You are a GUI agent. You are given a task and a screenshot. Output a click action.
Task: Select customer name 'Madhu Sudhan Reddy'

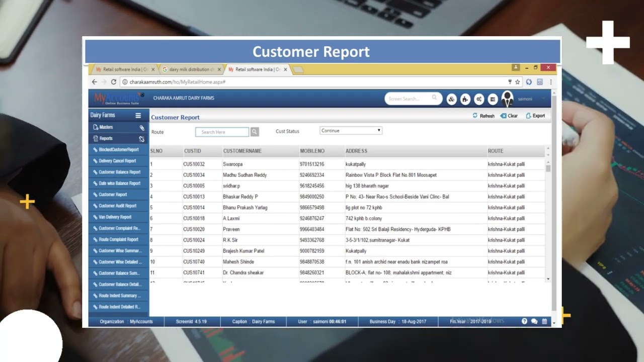pyautogui.click(x=245, y=175)
